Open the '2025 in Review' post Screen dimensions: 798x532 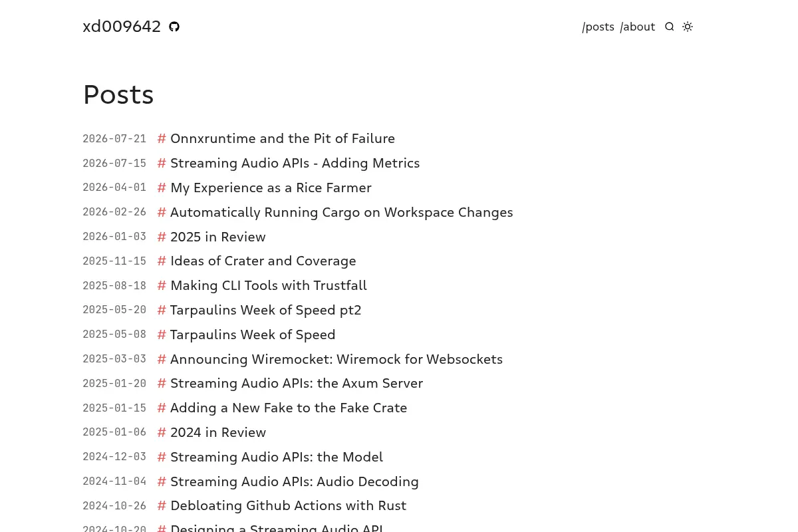coord(218,237)
